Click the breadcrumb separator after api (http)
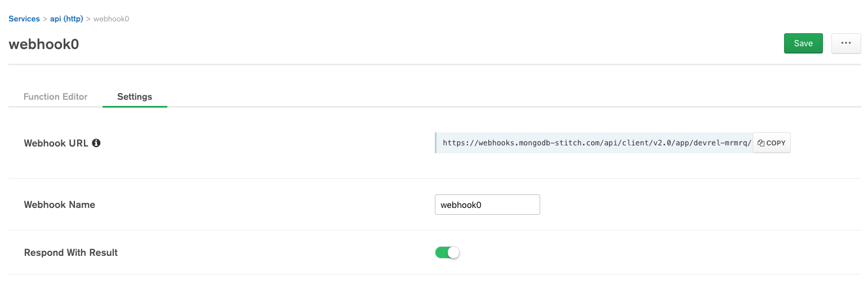The image size is (868, 284). click(x=88, y=19)
